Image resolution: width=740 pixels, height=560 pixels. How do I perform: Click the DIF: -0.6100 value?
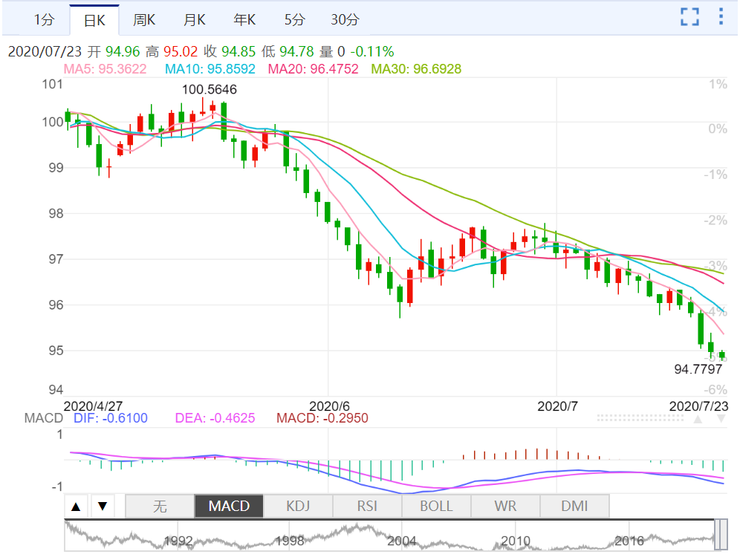point(111,418)
